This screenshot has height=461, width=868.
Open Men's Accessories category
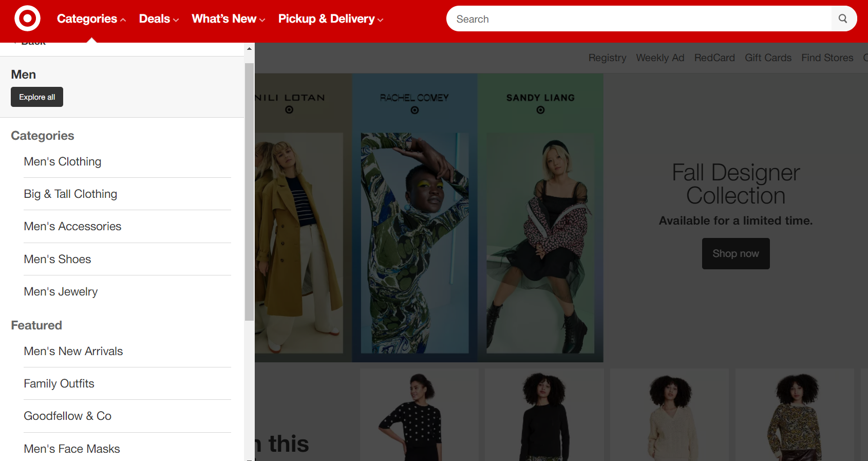(127, 226)
